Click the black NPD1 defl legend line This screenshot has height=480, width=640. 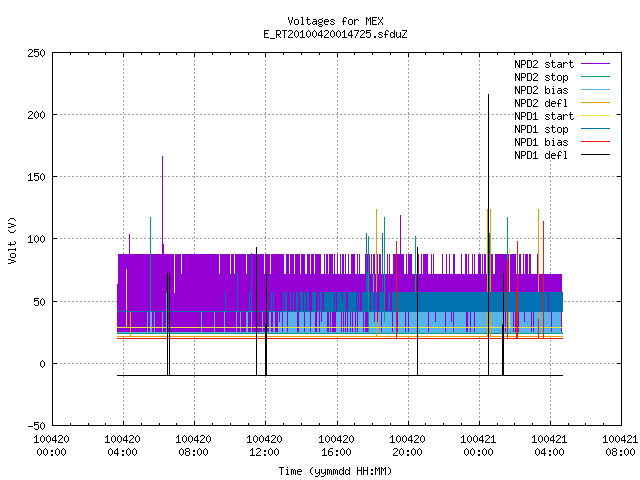(595, 155)
